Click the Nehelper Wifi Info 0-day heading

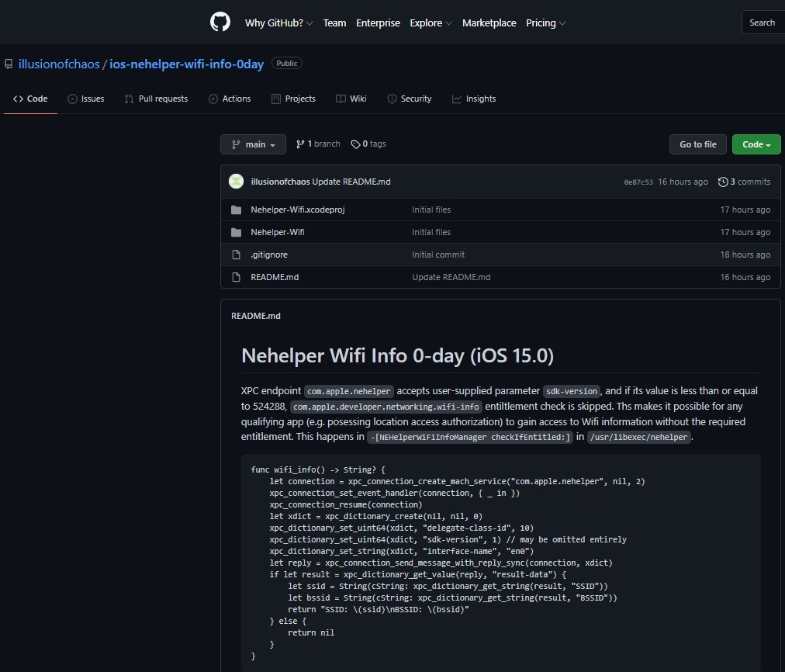[397, 355]
